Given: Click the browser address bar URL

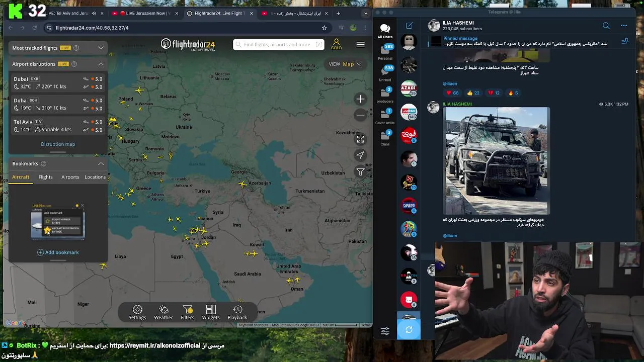Looking at the screenshot, I should click(92, 28).
